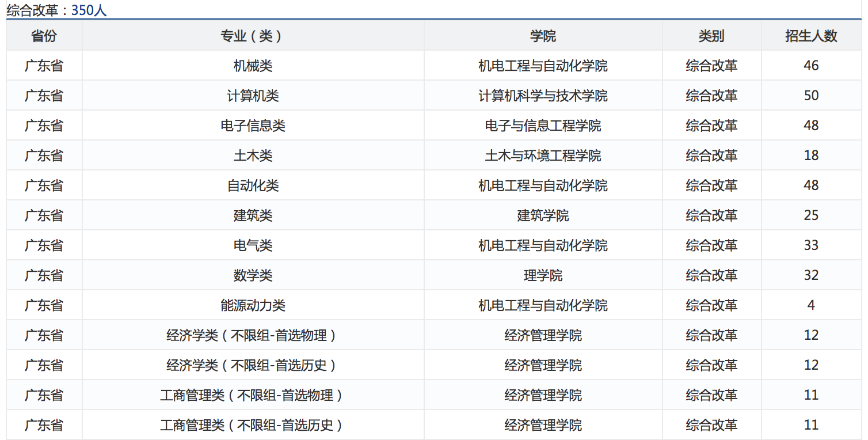This screenshot has width=868, height=440.
Task: Click 计算机科学与技术学院 college cell
Action: click(x=543, y=96)
